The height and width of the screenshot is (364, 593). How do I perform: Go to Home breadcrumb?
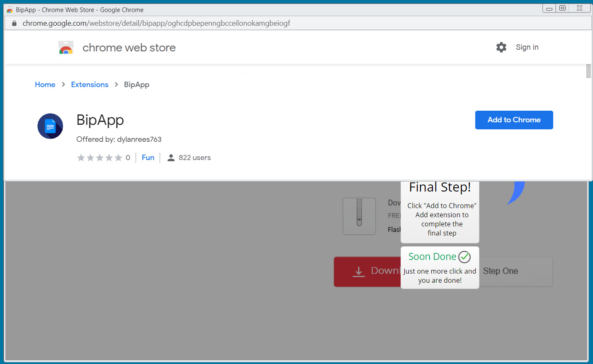click(x=45, y=85)
